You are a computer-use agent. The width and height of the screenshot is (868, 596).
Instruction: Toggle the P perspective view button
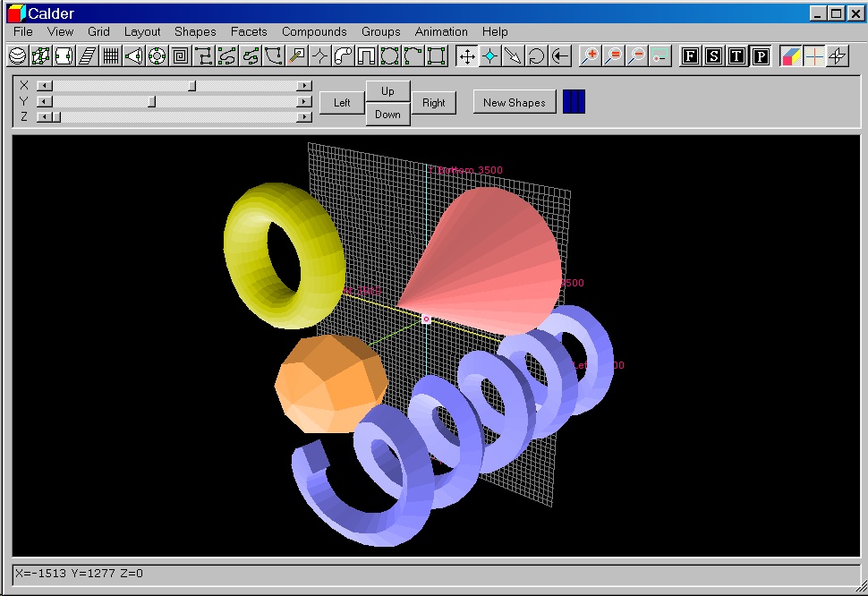760,56
